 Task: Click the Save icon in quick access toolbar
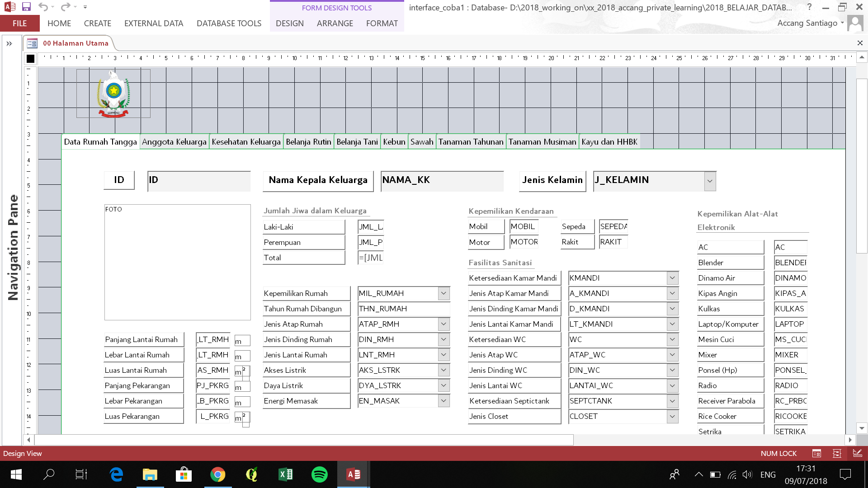pos(26,7)
